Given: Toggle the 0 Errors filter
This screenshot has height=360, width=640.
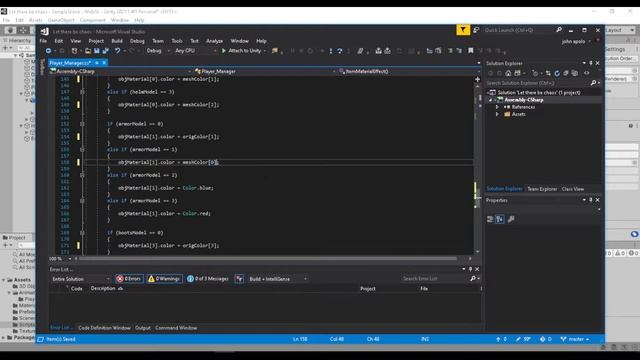Looking at the screenshot, I should (x=129, y=279).
